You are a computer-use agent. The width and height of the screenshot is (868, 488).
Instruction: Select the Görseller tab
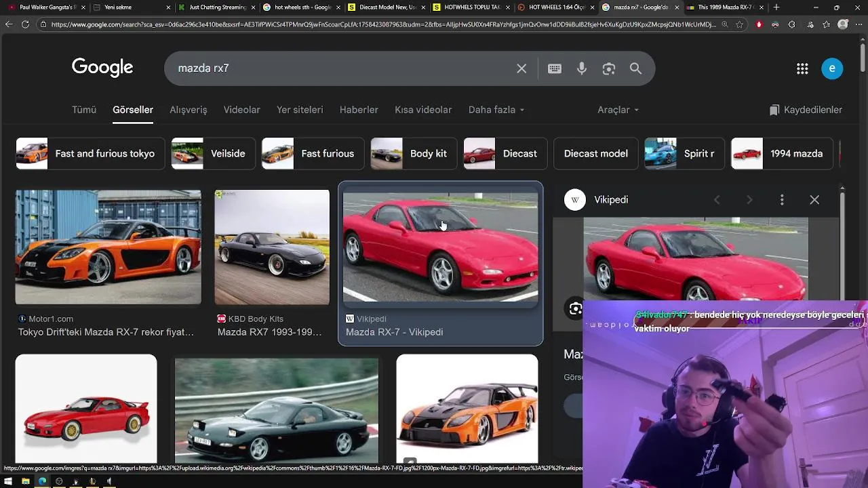[x=133, y=110]
